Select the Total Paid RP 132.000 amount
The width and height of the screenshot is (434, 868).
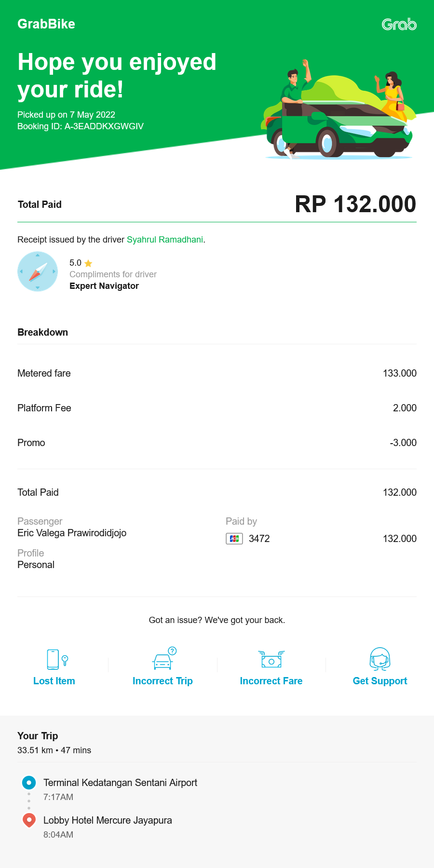click(355, 204)
